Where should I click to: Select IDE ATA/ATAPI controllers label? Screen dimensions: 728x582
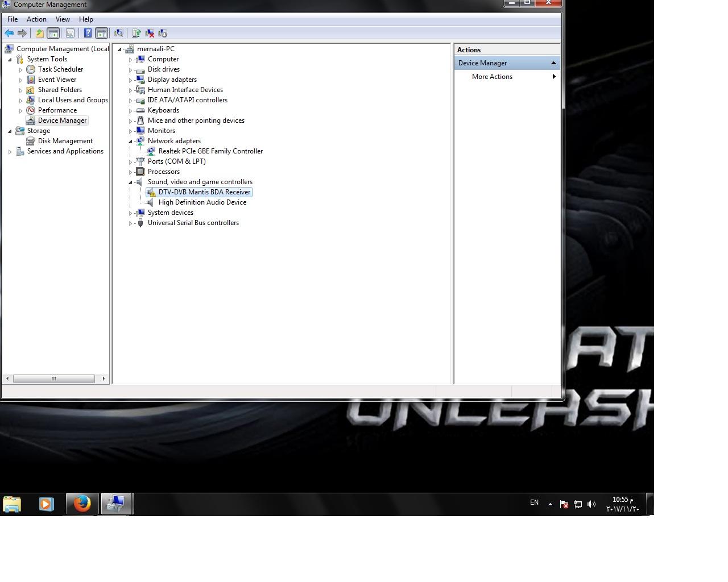187,100
